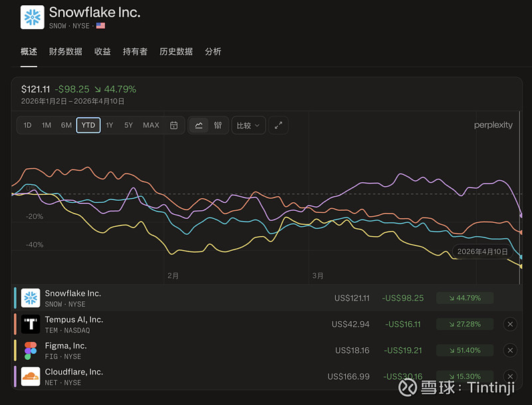Switch to the 概述 tab
Image resolution: width=532 pixels, height=405 pixels.
coord(29,52)
